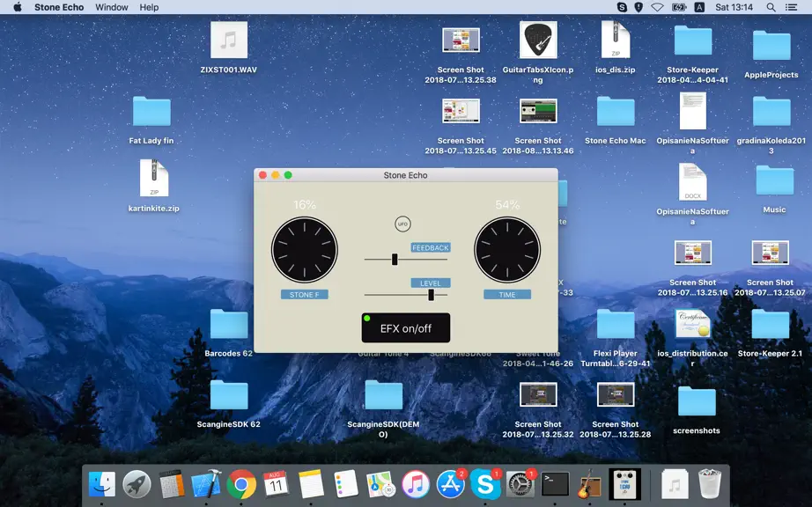Open Reminders in the Dock

pyautogui.click(x=346, y=485)
